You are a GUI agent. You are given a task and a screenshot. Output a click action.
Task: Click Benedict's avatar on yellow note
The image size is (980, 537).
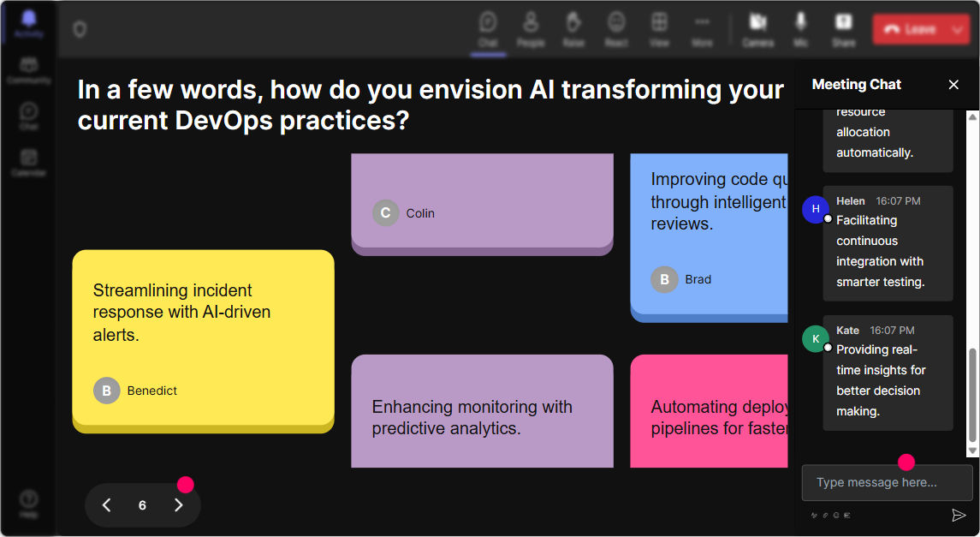107,391
